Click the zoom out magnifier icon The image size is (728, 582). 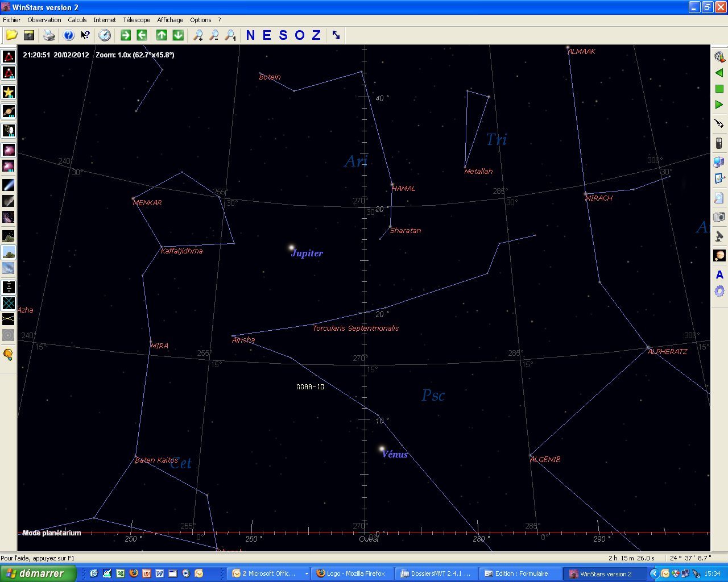(214, 35)
